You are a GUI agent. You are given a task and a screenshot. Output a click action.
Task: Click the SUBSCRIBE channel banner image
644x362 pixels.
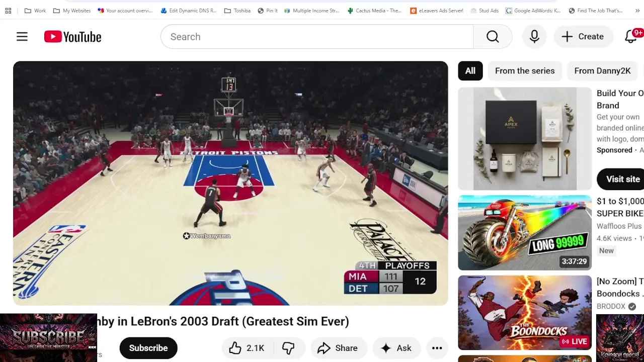tap(48, 337)
